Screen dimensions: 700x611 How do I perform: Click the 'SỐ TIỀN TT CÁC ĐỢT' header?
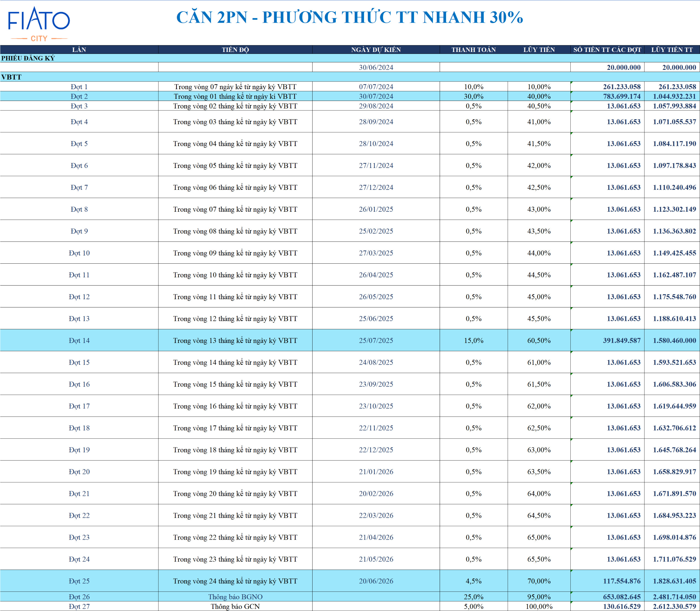pyautogui.click(x=607, y=50)
